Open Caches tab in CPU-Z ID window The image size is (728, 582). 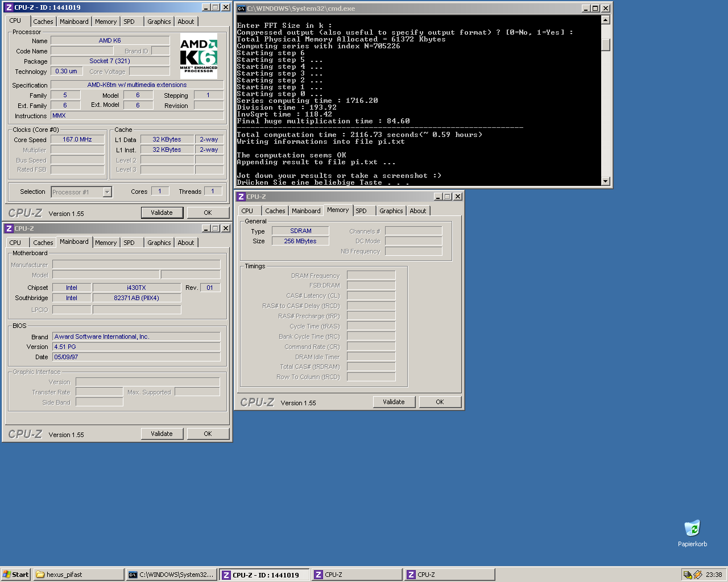(43, 22)
